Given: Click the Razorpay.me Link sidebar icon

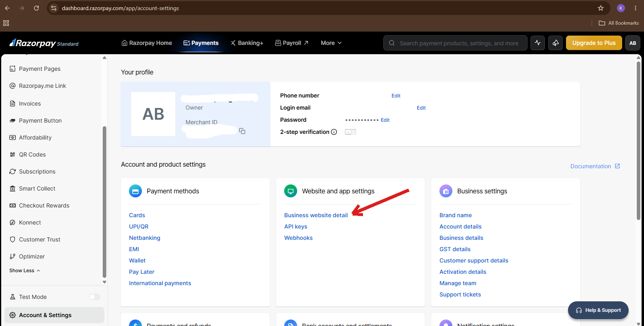Looking at the screenshot, I should [x=13, y=86].
